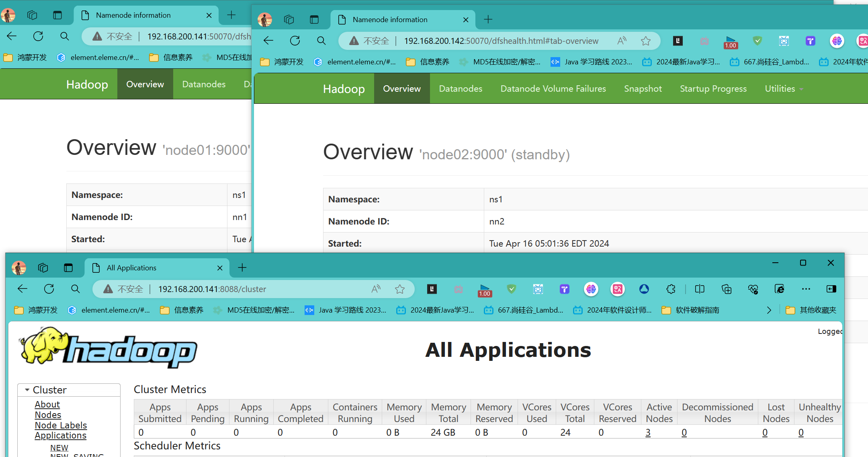Open Settings and more (three dots) menu
The height and width of the screenshot is (457, 868).
point(806,289)
